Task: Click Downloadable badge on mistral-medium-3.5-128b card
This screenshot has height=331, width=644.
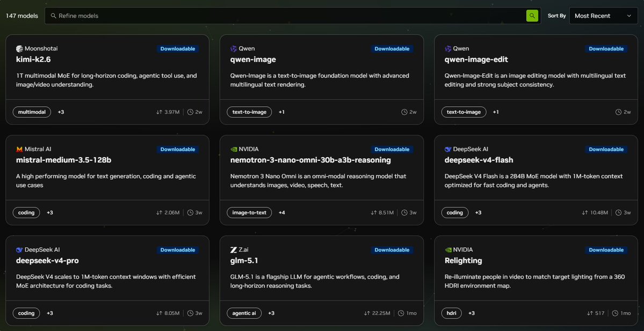Action: tap(178, 149)
